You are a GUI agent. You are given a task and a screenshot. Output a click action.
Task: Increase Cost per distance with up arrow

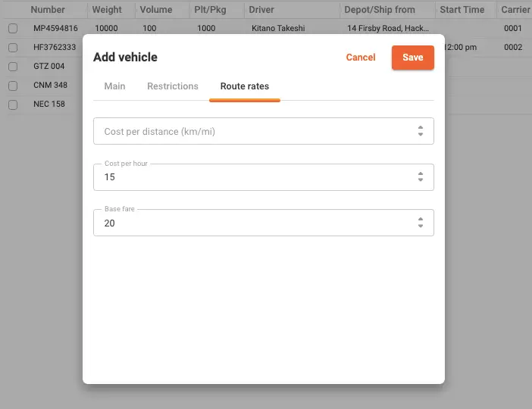[x=421, y=127]
